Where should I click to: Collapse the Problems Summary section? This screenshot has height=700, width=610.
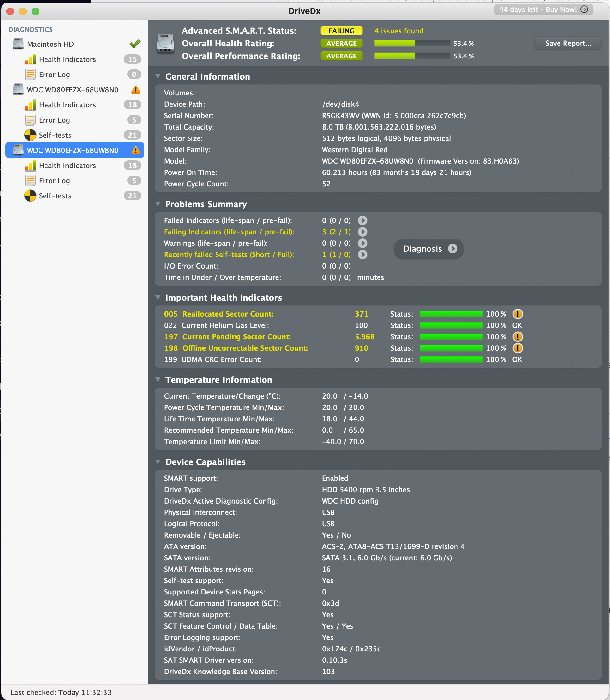tap(158, 204)
